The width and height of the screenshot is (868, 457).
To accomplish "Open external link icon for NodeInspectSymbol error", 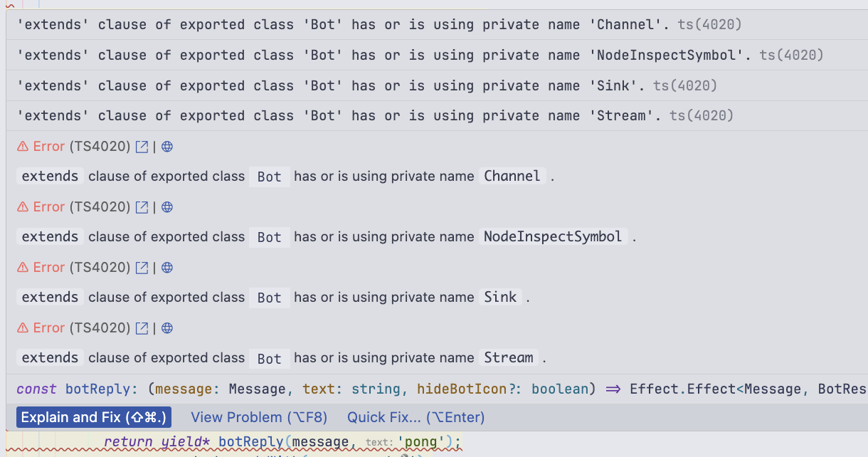I will [x=142, y=207].
